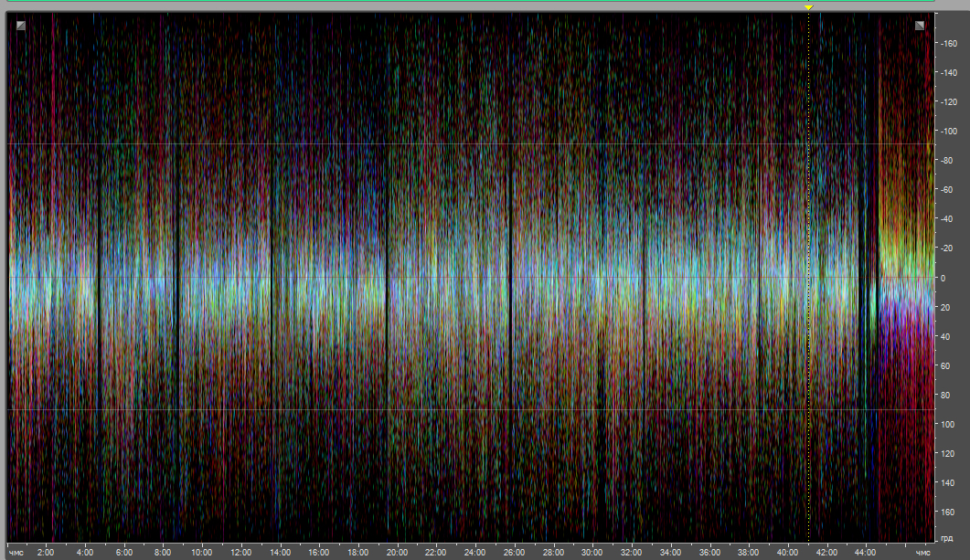Click the 44:00 mark on the timeline

tap(865, 553)
